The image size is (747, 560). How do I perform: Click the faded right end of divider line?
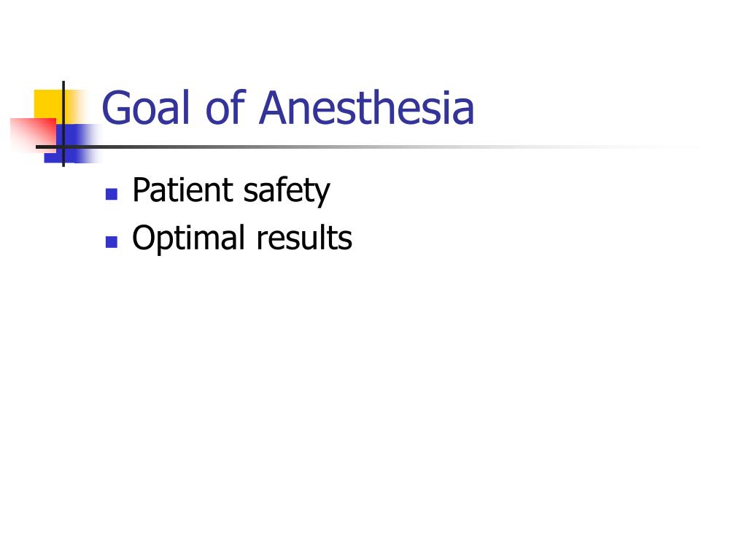pos(667,147)
